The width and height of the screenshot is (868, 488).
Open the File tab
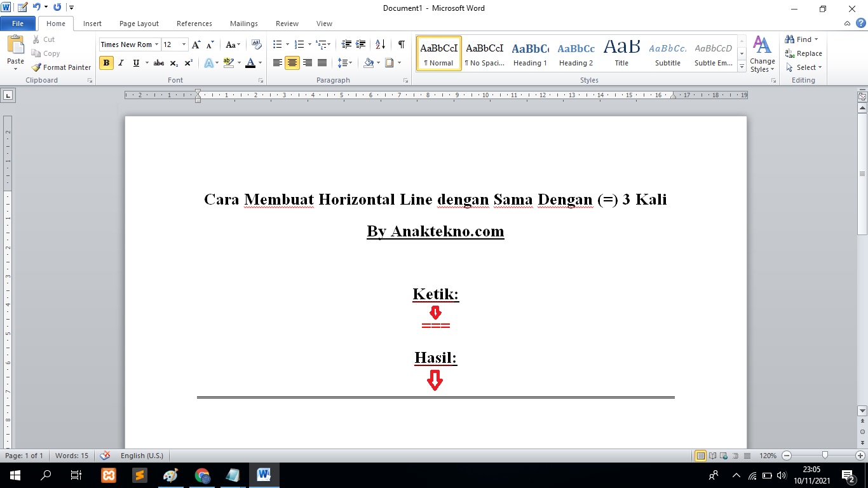(x=18, y=24)
